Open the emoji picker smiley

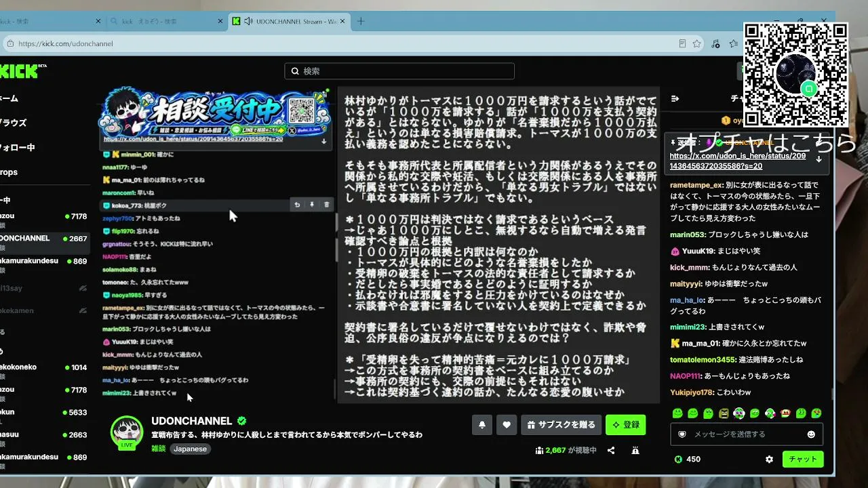tap(811, 434)
